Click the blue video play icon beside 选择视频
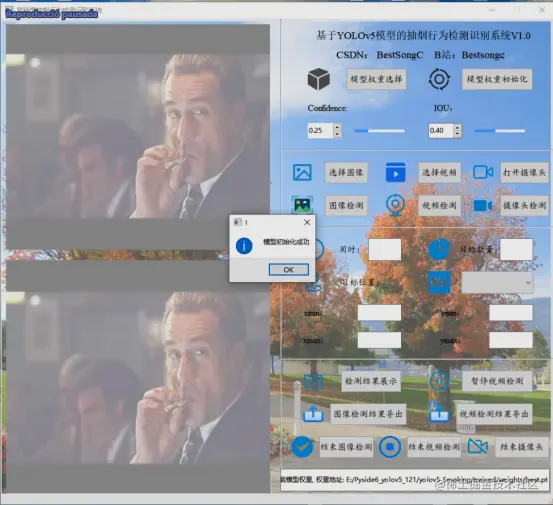This screenshot has width=553, height=505. 396,172
